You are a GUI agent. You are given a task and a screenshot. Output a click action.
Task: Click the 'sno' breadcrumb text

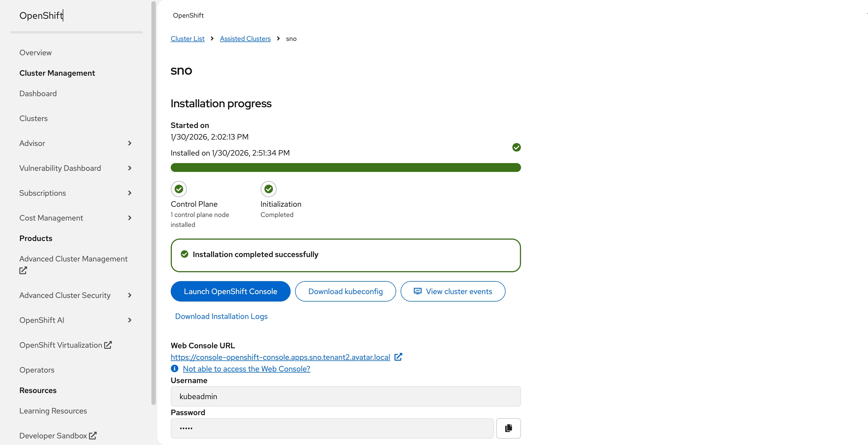click(291, 39)
